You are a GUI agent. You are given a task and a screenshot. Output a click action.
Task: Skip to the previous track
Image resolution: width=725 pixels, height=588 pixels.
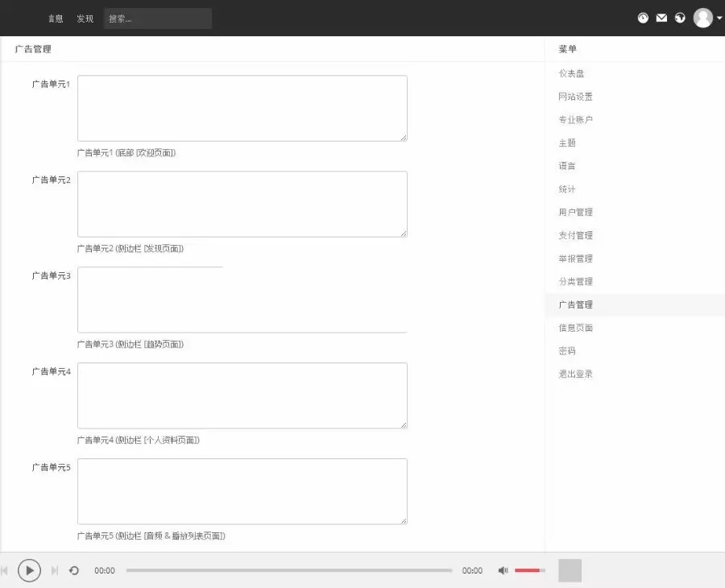tap(5, 570)
